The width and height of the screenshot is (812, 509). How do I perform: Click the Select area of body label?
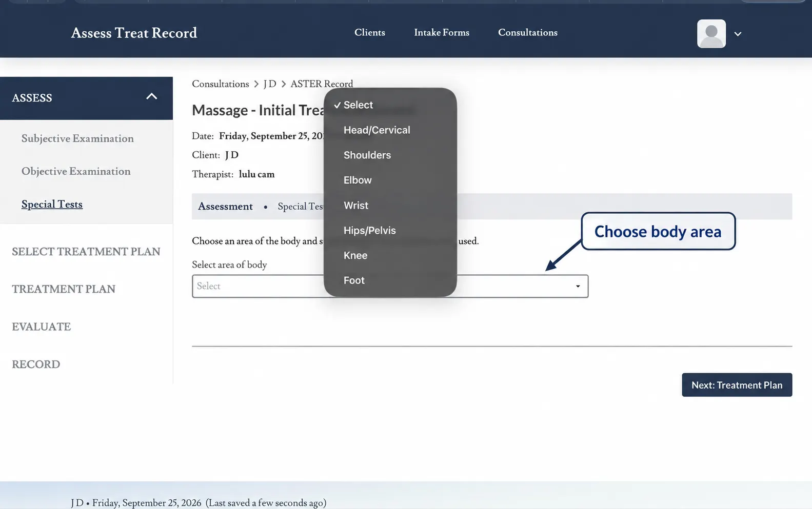coord(229,264)
